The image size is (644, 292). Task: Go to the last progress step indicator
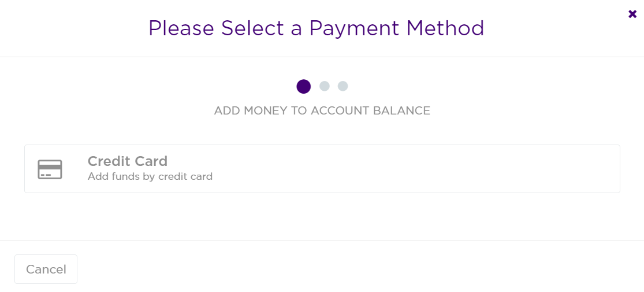pos(343,86)
